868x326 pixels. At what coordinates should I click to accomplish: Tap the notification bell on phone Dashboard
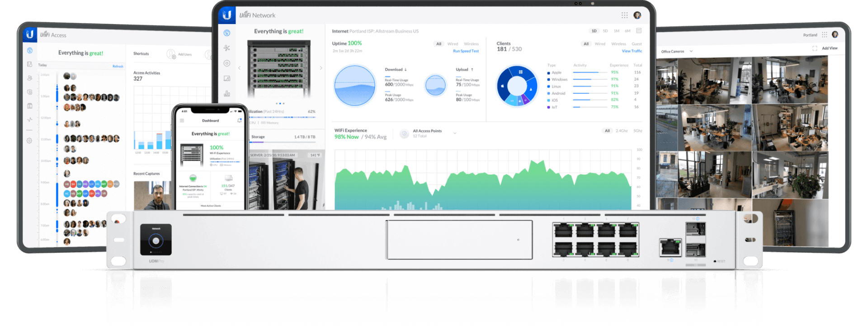coord(239,120)
